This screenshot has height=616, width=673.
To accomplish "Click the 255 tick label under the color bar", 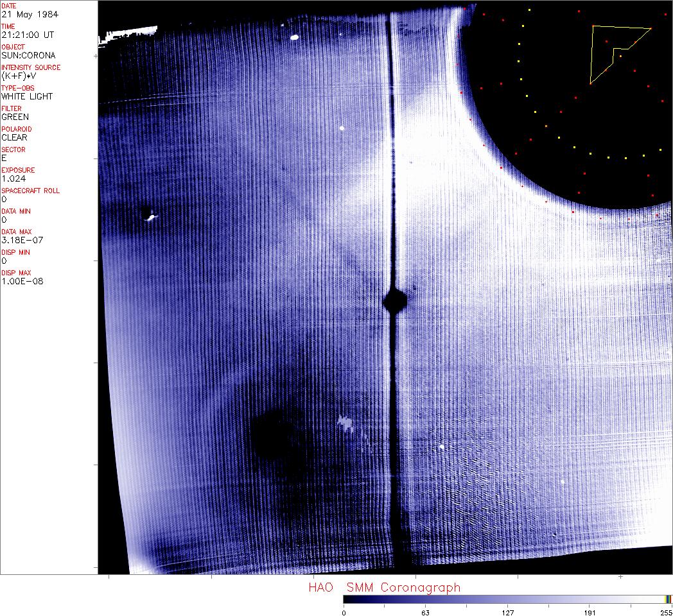I will 665,612.
